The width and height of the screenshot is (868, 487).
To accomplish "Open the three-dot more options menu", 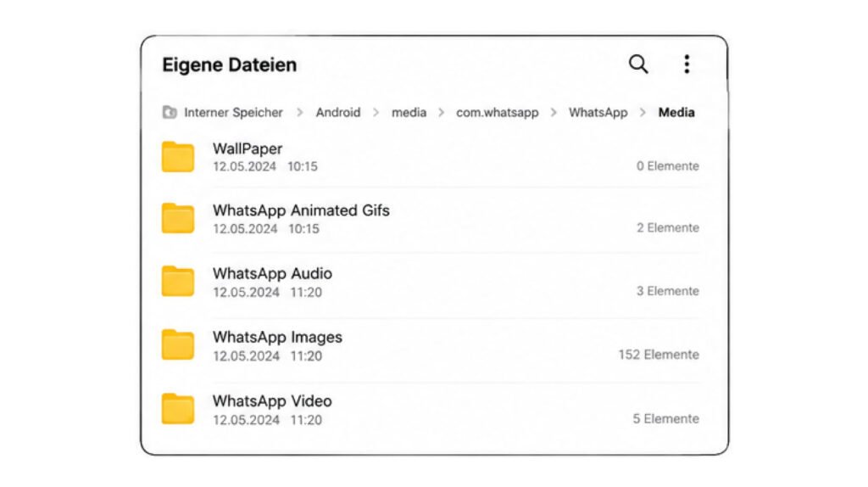I will point(687,64).
